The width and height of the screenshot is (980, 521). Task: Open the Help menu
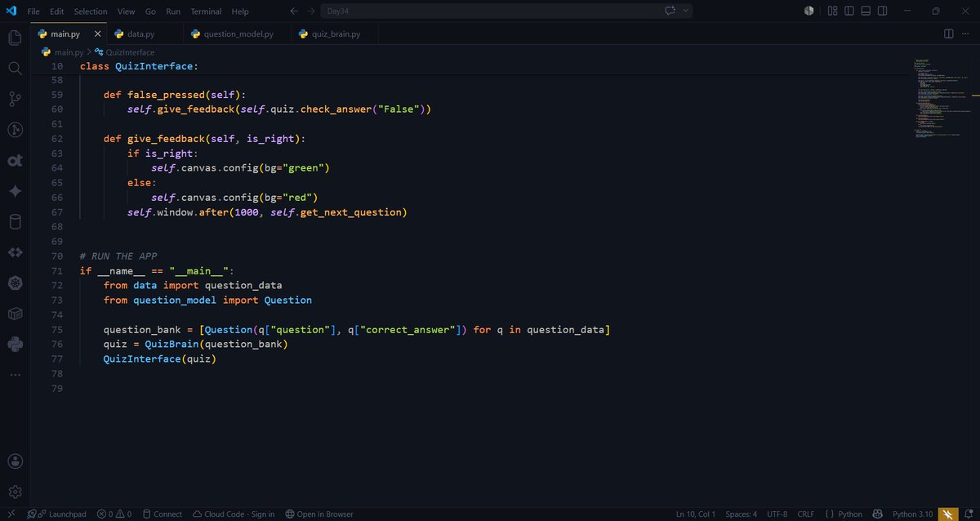[x=240, y=11]
